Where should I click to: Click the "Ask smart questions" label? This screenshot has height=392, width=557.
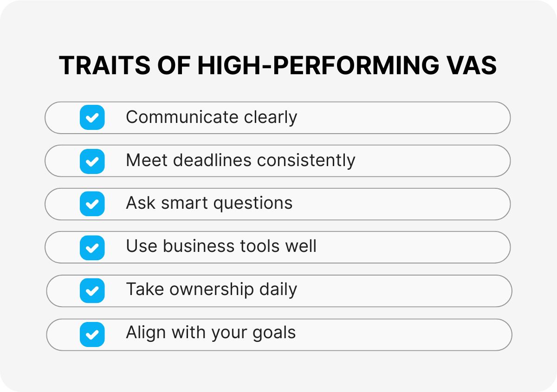209,204
